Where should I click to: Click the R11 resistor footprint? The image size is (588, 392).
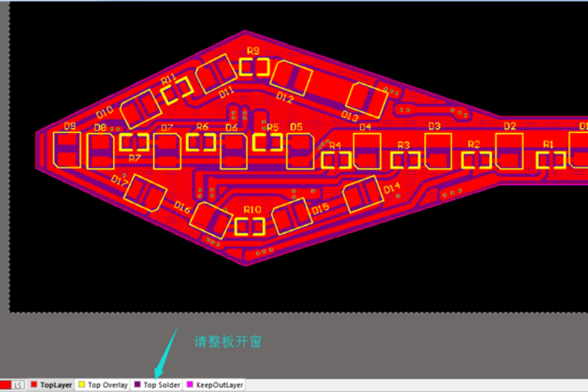tap(176, 92)
